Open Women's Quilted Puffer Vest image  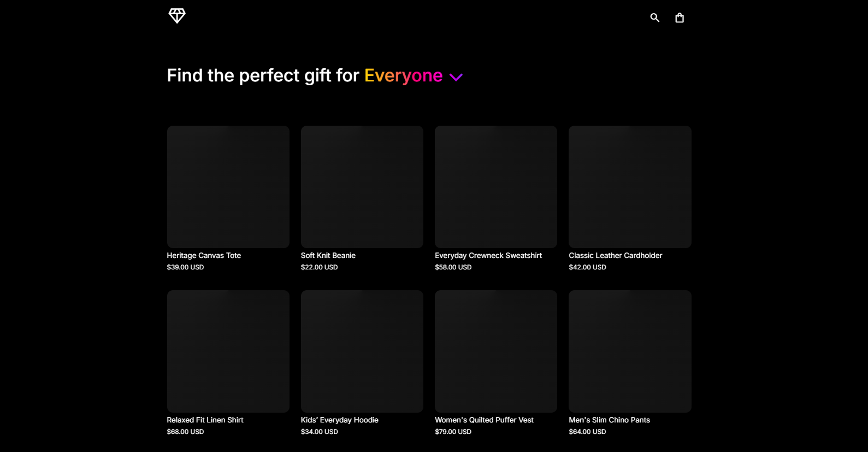495,351
